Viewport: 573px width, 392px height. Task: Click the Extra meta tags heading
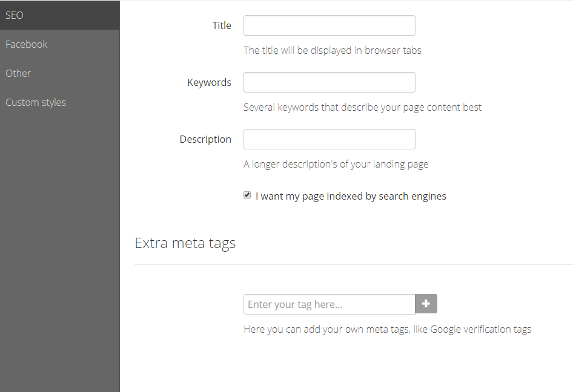[185, 243]
